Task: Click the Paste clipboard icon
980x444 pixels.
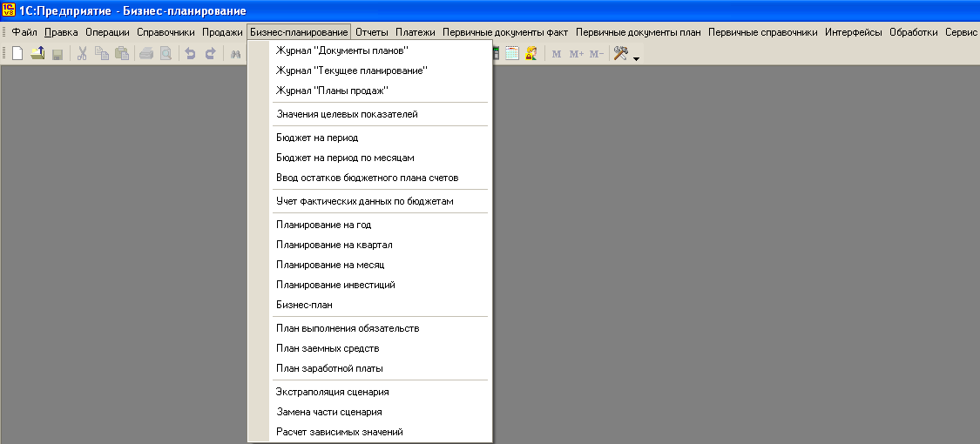Action: [x=122, y=54]
